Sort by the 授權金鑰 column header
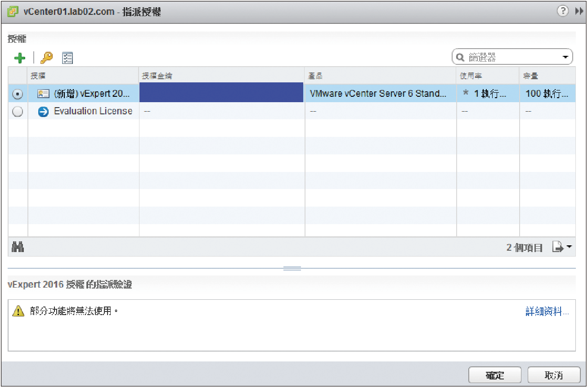588x388 pixels. (x=222, y=76)
